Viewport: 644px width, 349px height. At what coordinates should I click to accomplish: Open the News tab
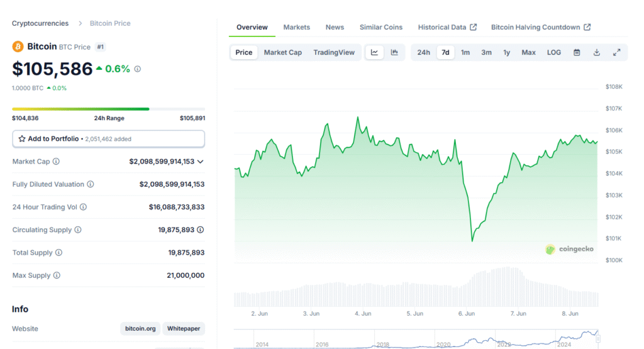(335, 27)
